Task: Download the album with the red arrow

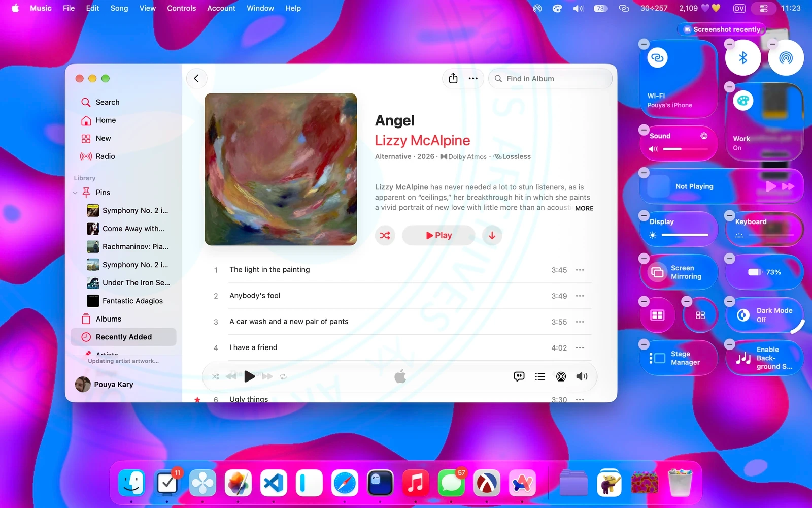Action: click(x=492, y=235)
